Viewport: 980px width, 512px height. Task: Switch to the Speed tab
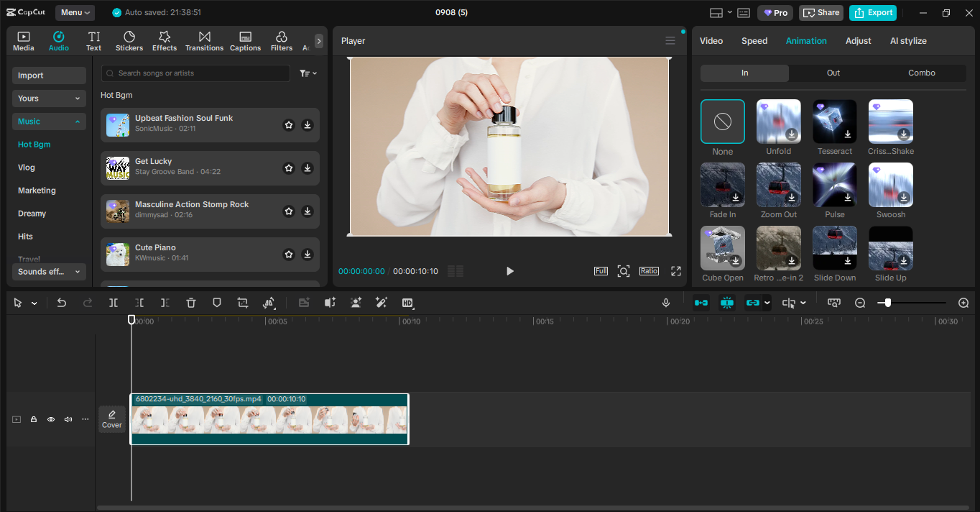[x=754, y=41]
